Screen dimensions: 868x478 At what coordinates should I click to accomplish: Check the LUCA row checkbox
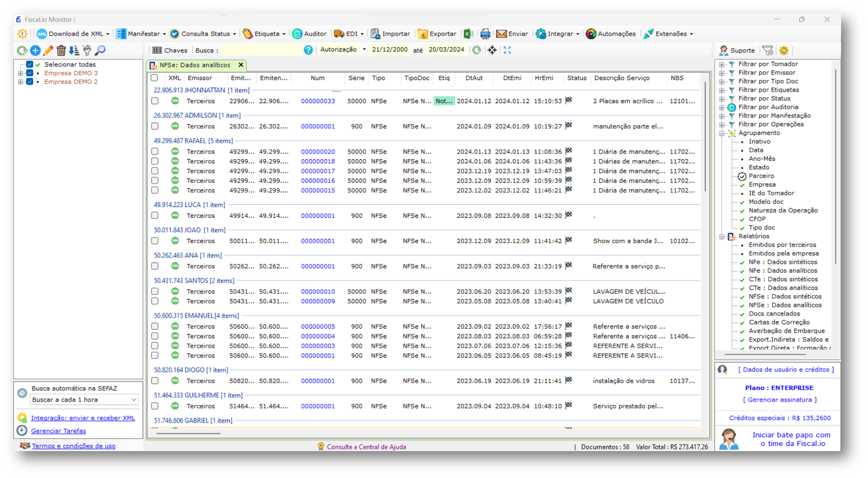pyautogui.click(x=155, y=216)
